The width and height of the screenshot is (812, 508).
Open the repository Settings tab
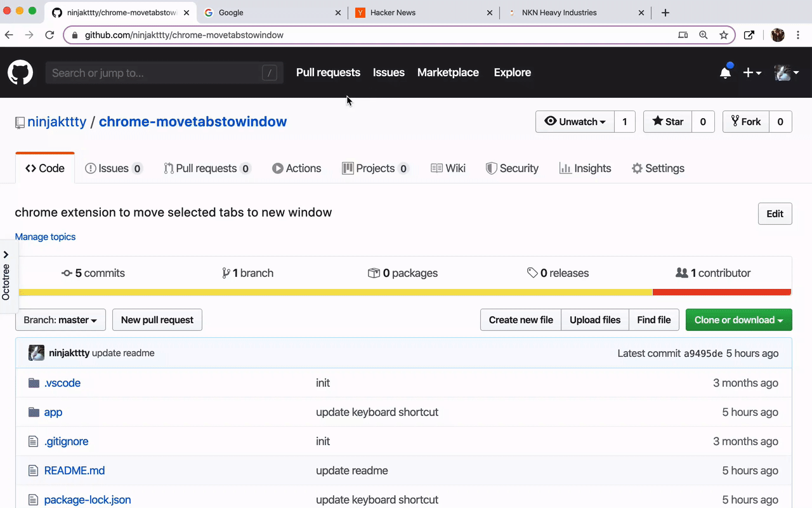pos(658,168)
